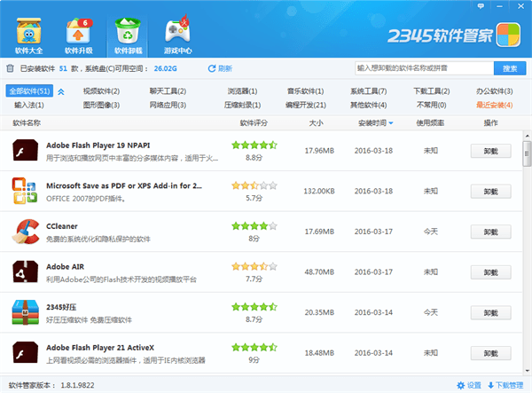Screen dimensions: 532x393
Task: Select the 全部软件(51) category tab
Action: pos(28,91)
